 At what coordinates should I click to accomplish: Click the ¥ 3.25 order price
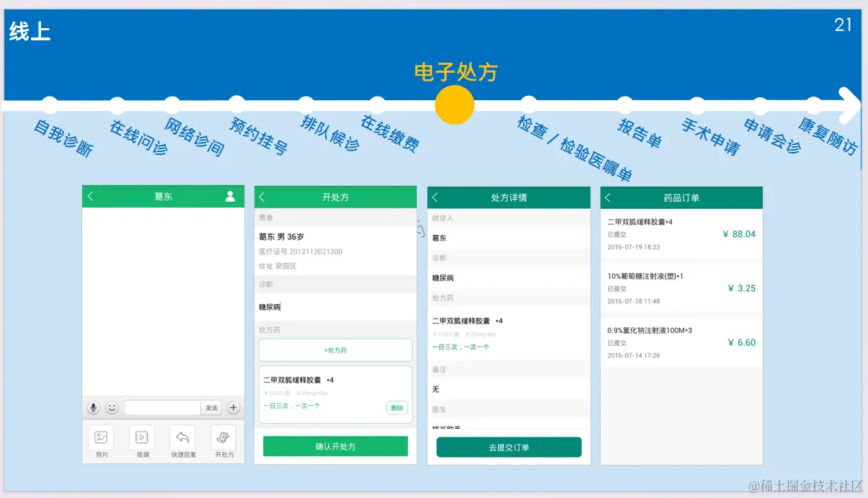(742, 288)
